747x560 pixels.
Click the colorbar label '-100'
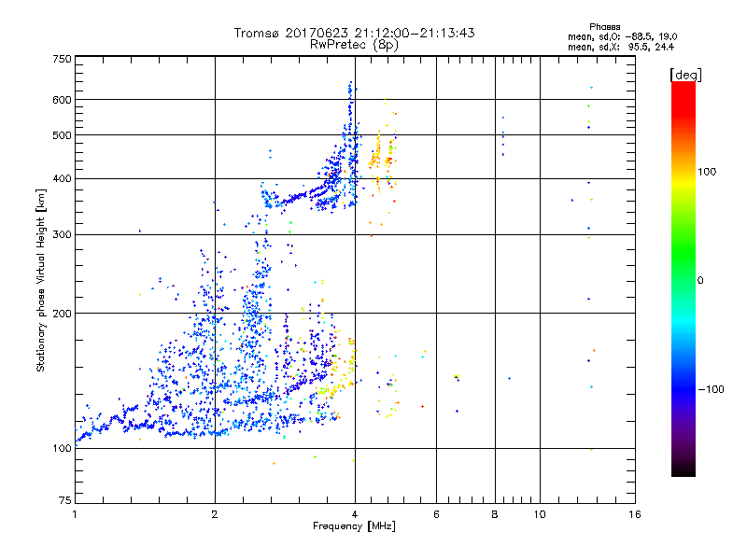click(x=711, y=389)
